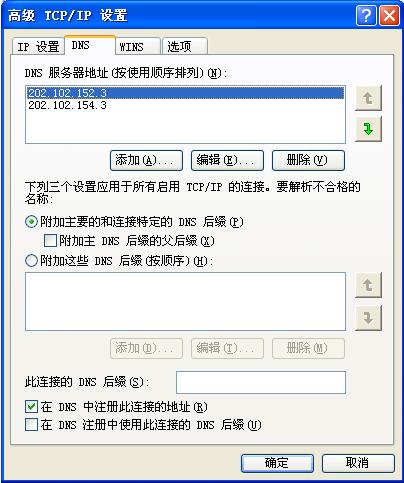404x483 pixels.
Task: Click the DNS suffix list up arrow
Action: 368,285
